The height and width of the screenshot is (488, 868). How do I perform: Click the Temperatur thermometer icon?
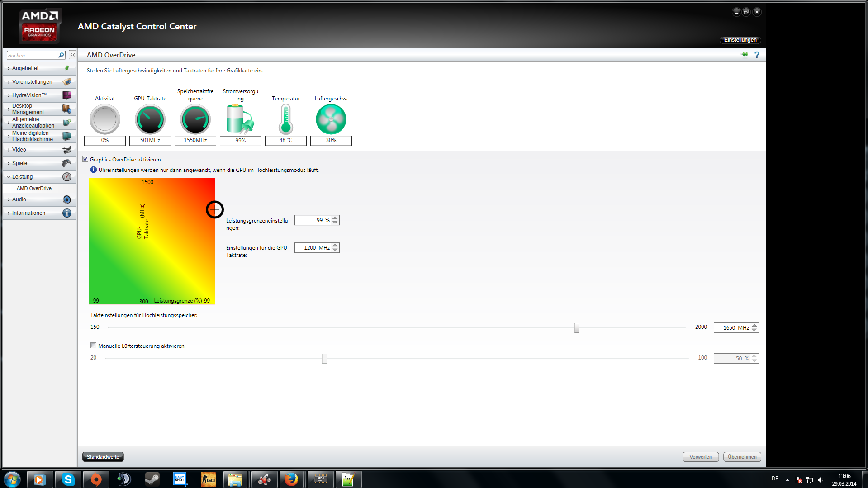tap(286, 119)
